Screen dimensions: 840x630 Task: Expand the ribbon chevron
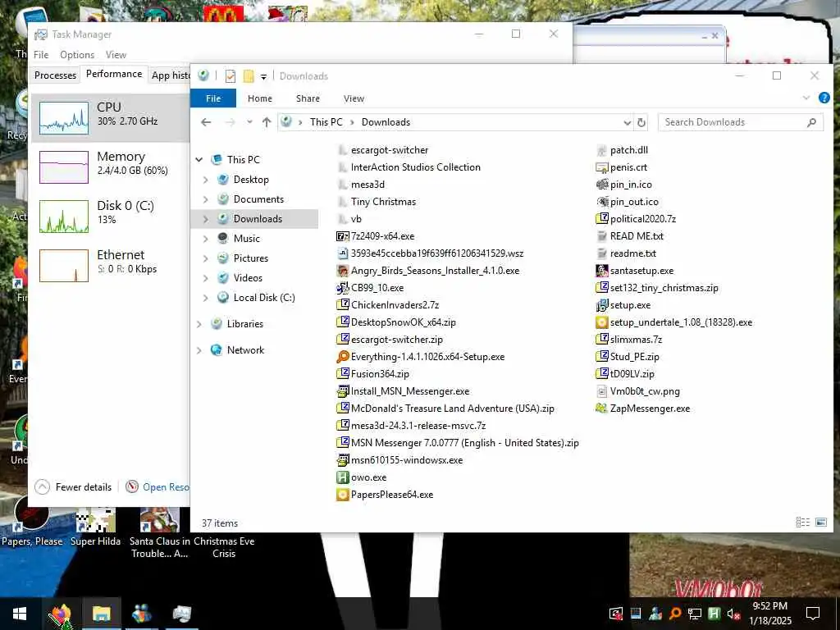click(x=806, y=98)
